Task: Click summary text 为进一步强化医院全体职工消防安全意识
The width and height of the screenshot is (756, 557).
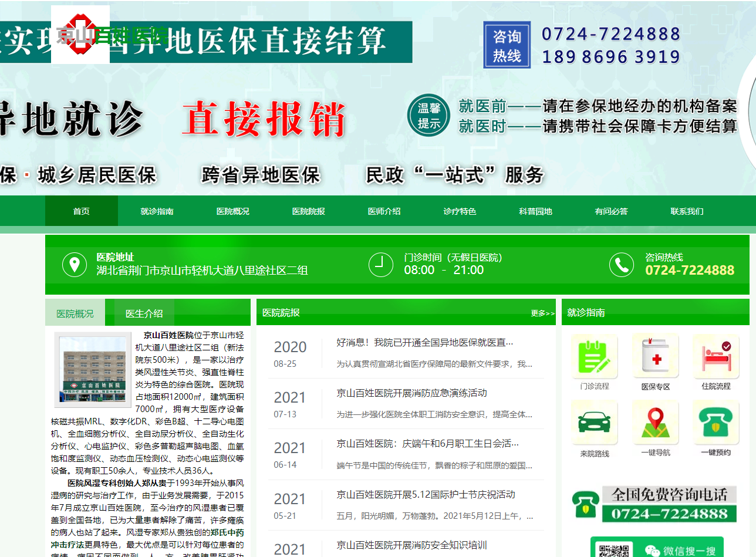Action: [x=434, y=414]
